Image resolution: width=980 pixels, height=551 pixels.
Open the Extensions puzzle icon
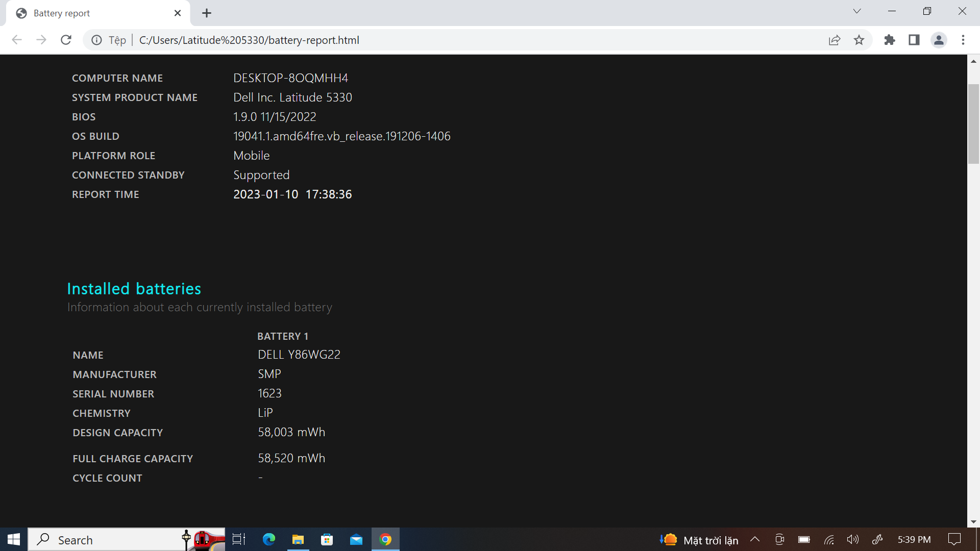coord(890,40)
